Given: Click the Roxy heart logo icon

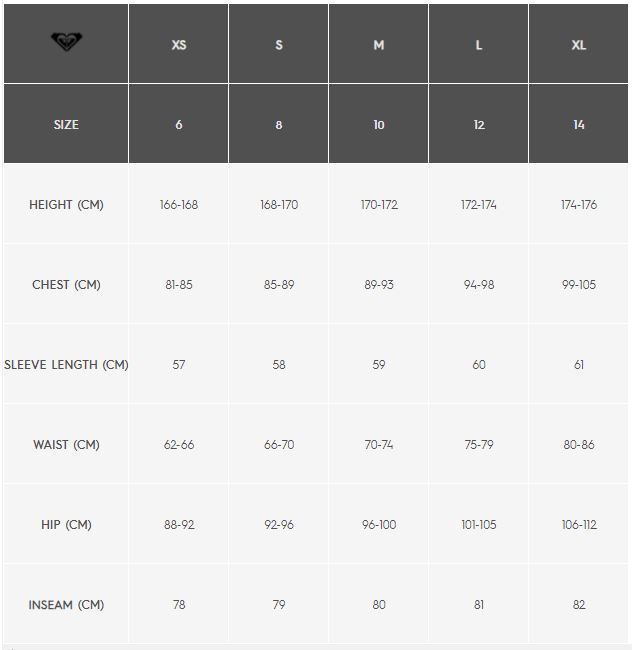Looking at the screenshot, I should pyautogui.click(x=66, y=41).
